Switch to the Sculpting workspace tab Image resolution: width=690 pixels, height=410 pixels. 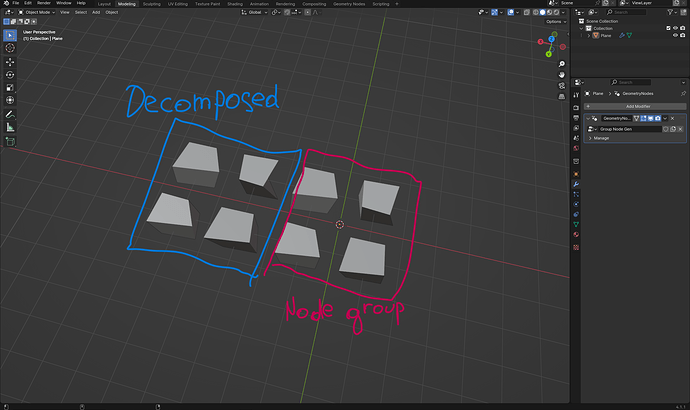point(151,4)
